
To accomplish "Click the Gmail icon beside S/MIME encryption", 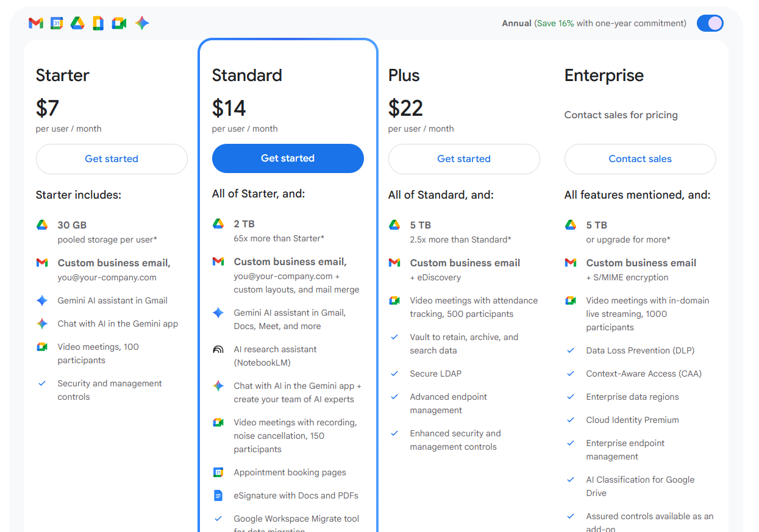I will click(x=571, y=263).
